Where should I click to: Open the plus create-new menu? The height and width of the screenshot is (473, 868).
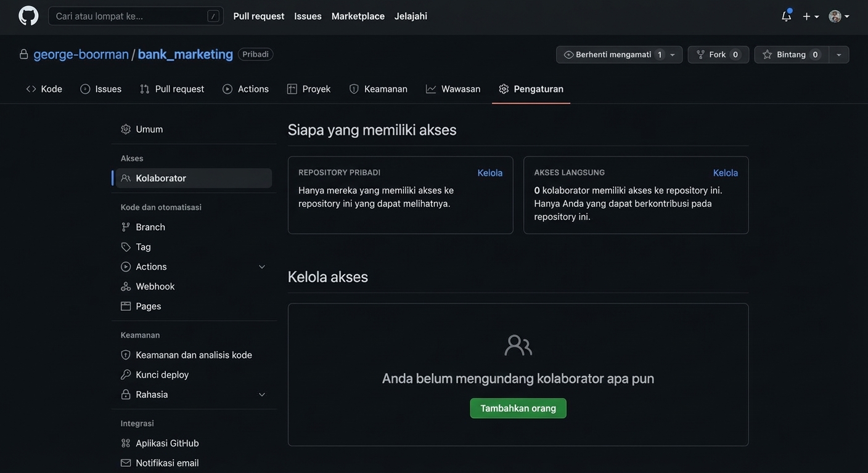(811, 16)
